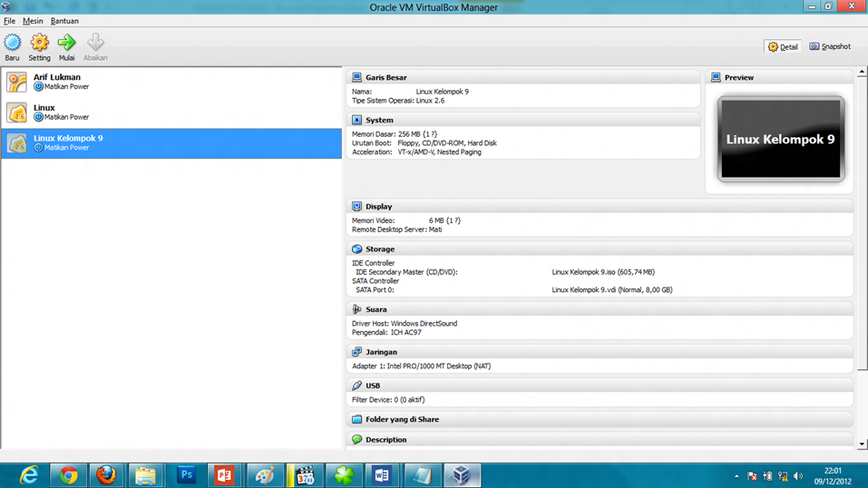Click the Linux Kelompok 9.iso storage entry
The height and width of the screenshot is (488, 868).
click(603, 272)
